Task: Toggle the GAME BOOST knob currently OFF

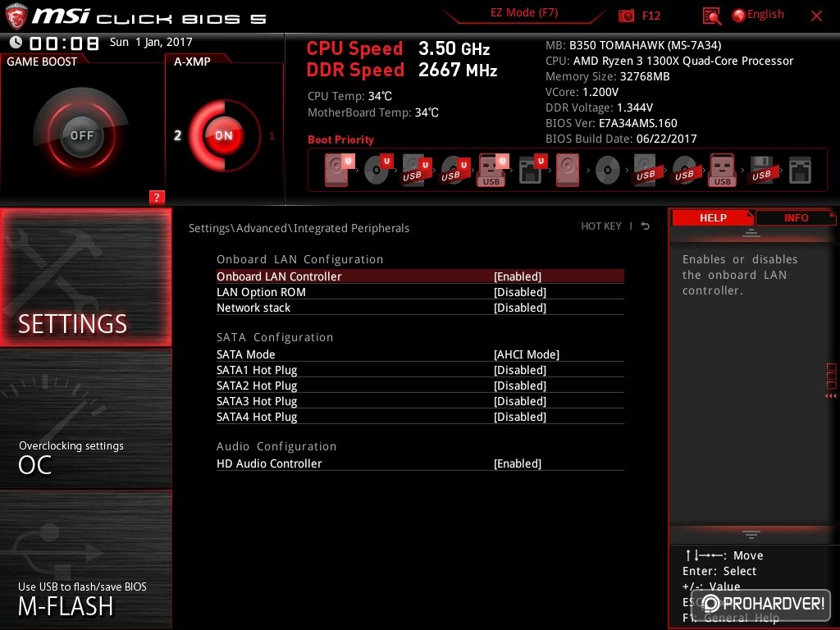Action: tap(81, 135)
